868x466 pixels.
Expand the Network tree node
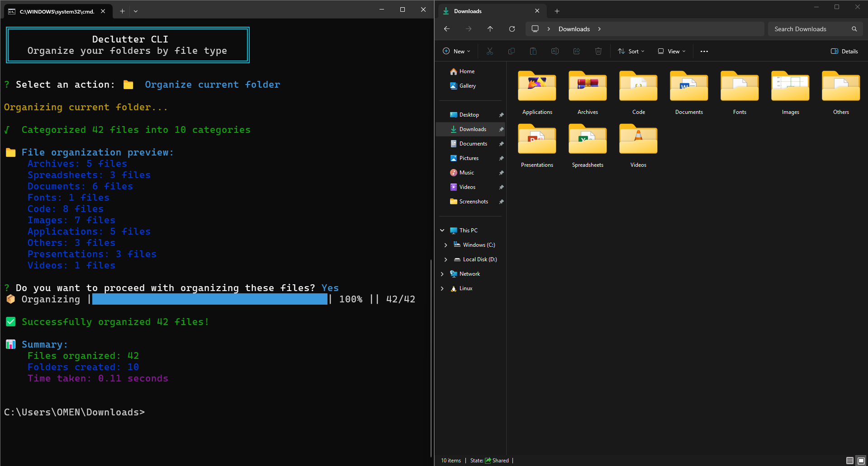coord(442,274)
